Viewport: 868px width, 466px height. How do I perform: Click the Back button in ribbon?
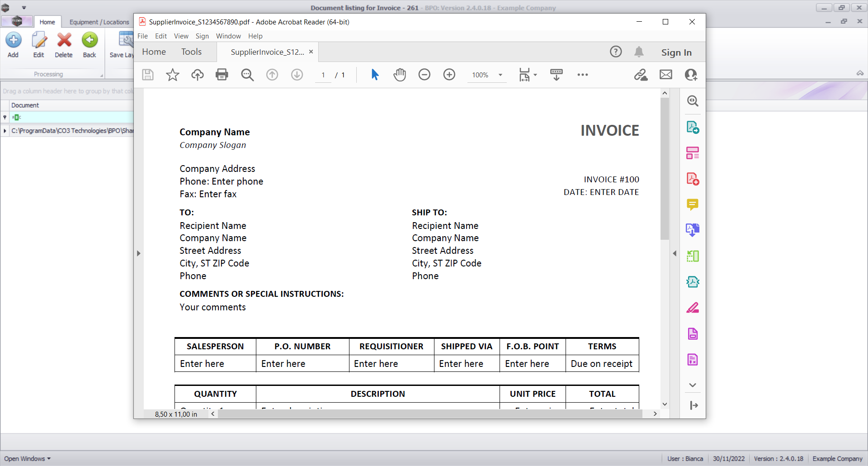[90, 45]
